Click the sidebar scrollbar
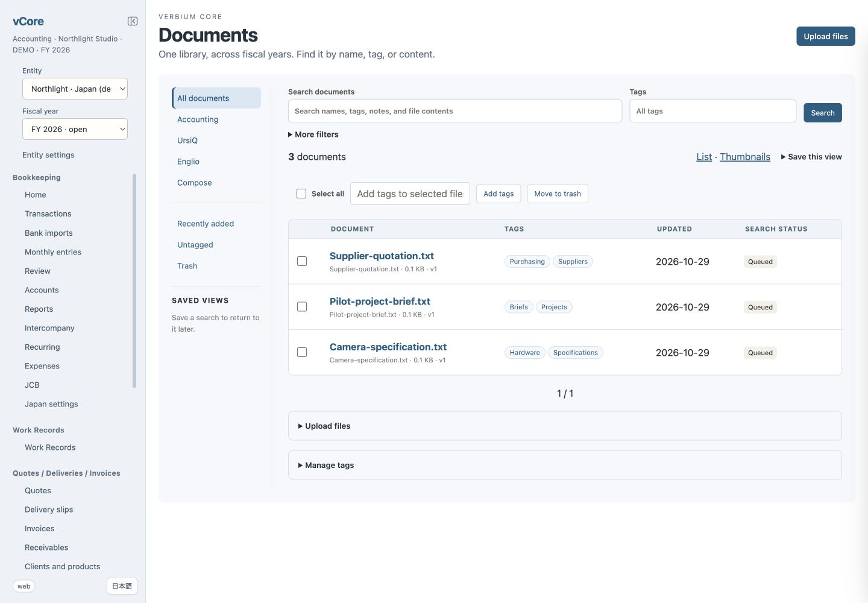 tap(134, 281)
